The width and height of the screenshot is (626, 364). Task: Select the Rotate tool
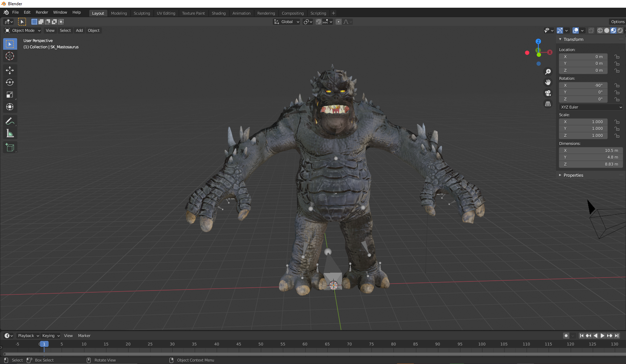tap(10, 82)
